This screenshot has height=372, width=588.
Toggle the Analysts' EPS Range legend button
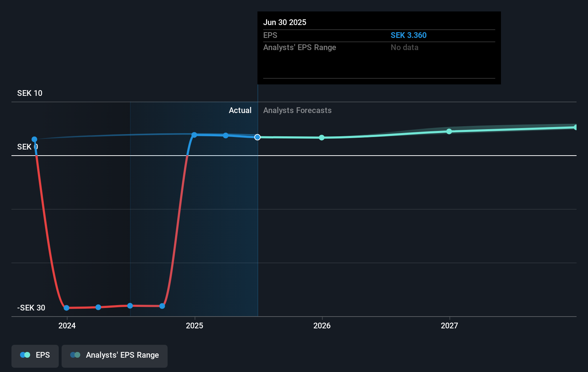click(x=114, y=356)
